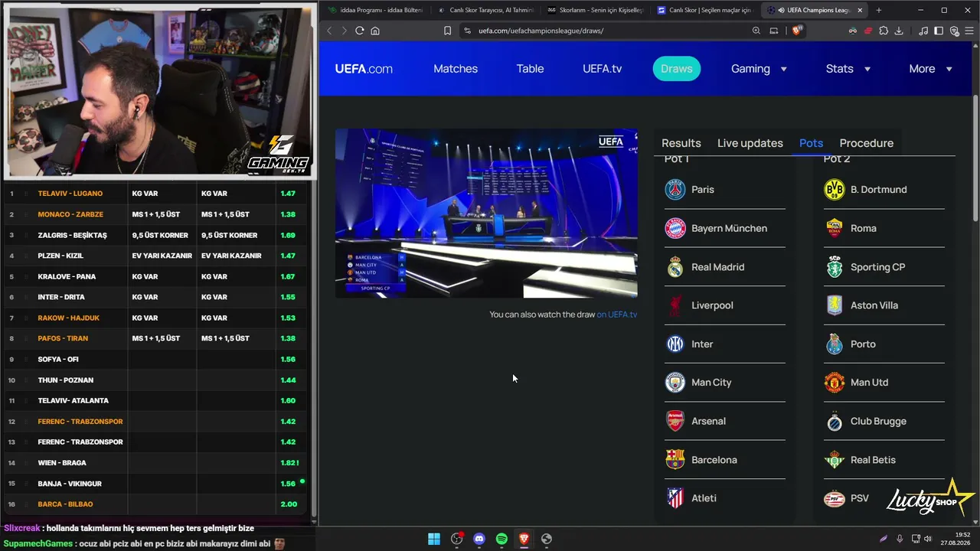980x551 pixels.
Task: Click the Man Utd club crest
Action: (834, 383)
